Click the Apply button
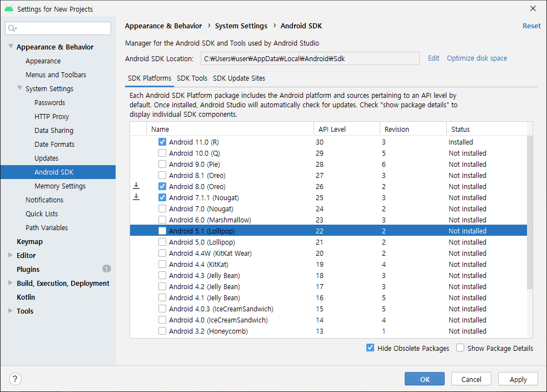The image size is (547, 392). coord(518,379)
